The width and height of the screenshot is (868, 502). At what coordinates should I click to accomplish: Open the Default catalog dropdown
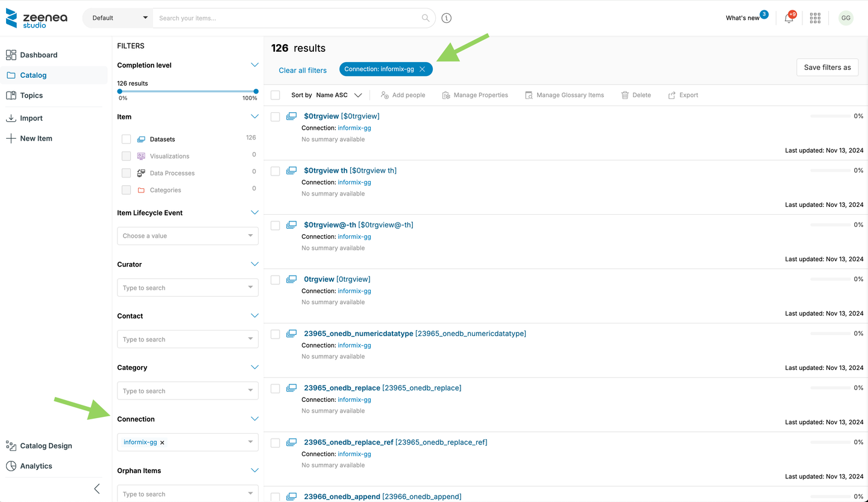[x=118, y=18]
